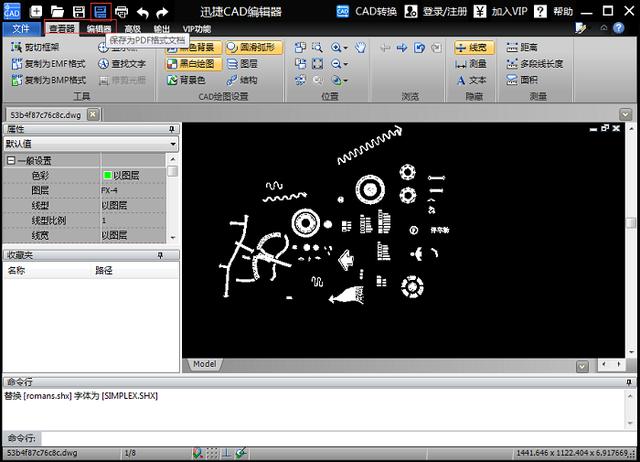Toggle the 线宽 line width display

474,47
